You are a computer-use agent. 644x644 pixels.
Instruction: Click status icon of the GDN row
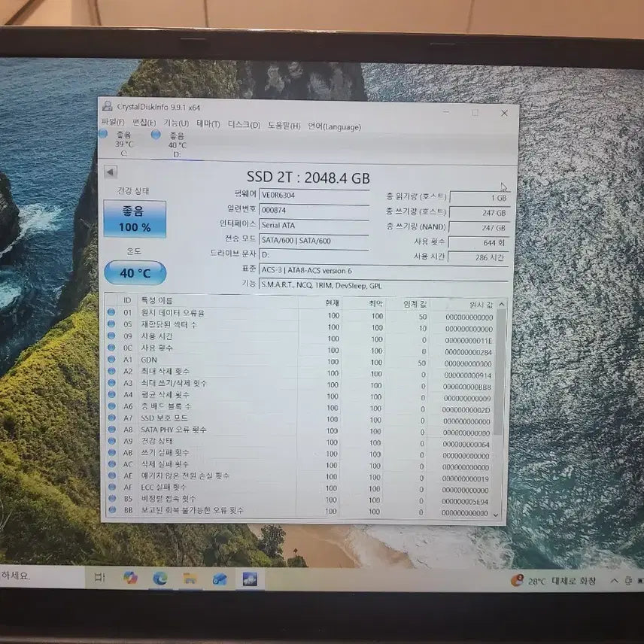(111, 359)
